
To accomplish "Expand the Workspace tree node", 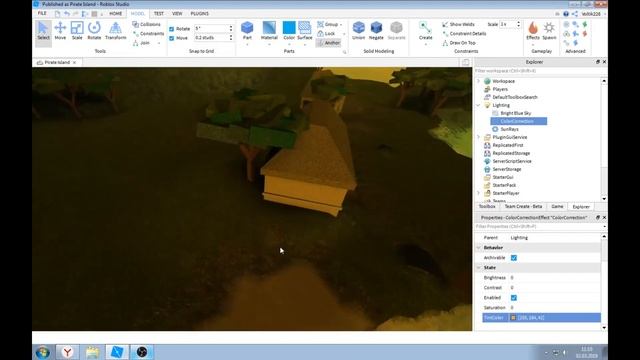I will 479,81.
